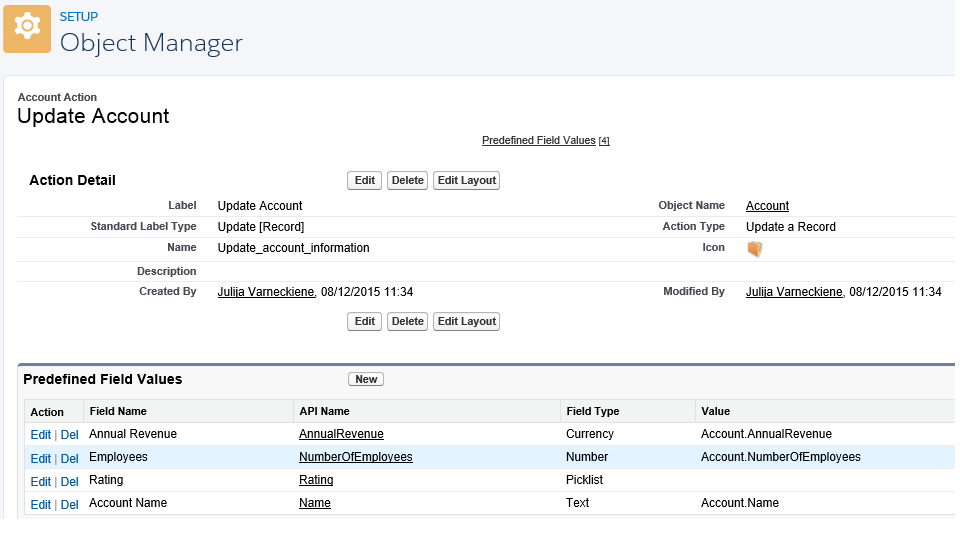Click the Setup gear icon

tap(27, 29)
